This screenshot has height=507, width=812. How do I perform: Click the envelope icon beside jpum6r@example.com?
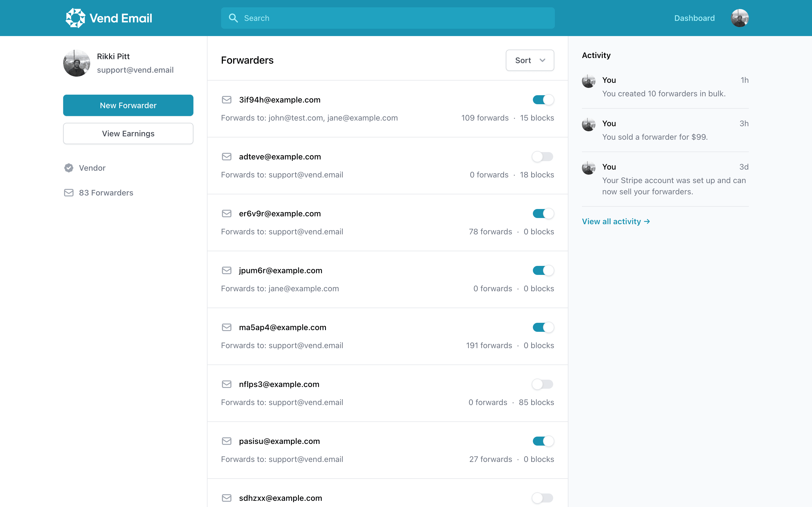(227, 270)
